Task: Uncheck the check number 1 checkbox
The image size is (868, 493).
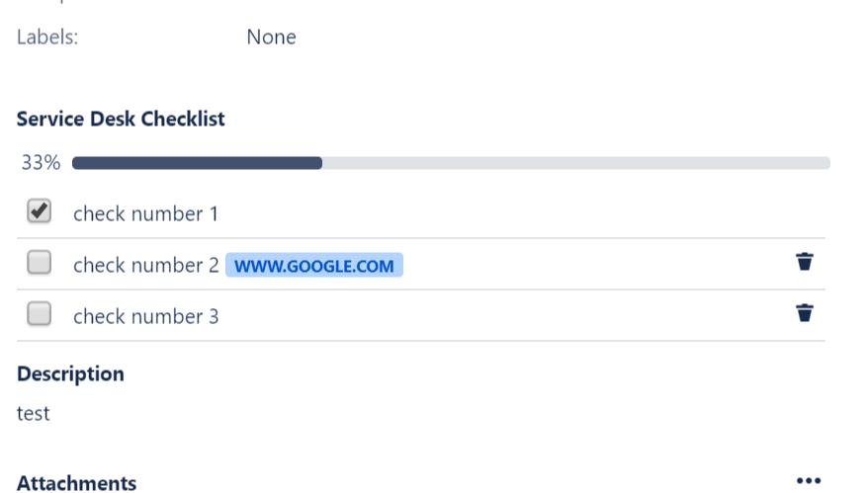Action: (40, 211)
